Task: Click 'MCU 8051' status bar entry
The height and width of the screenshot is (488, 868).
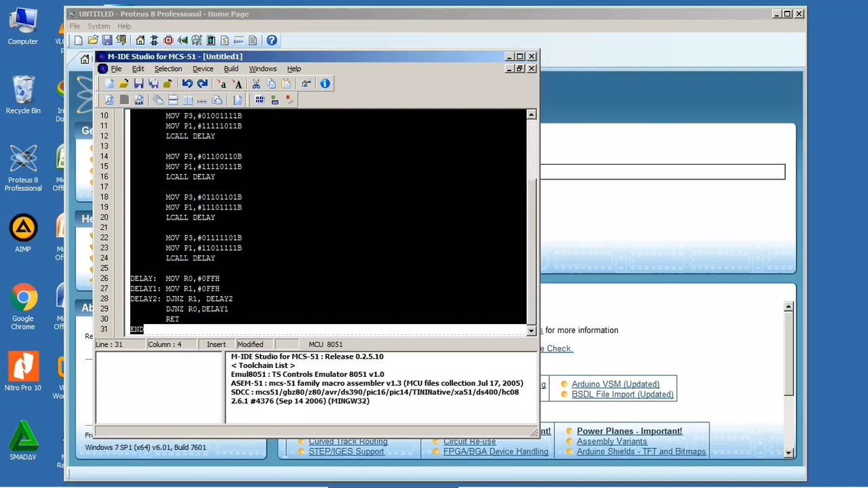Action: [x=325, y=344]
